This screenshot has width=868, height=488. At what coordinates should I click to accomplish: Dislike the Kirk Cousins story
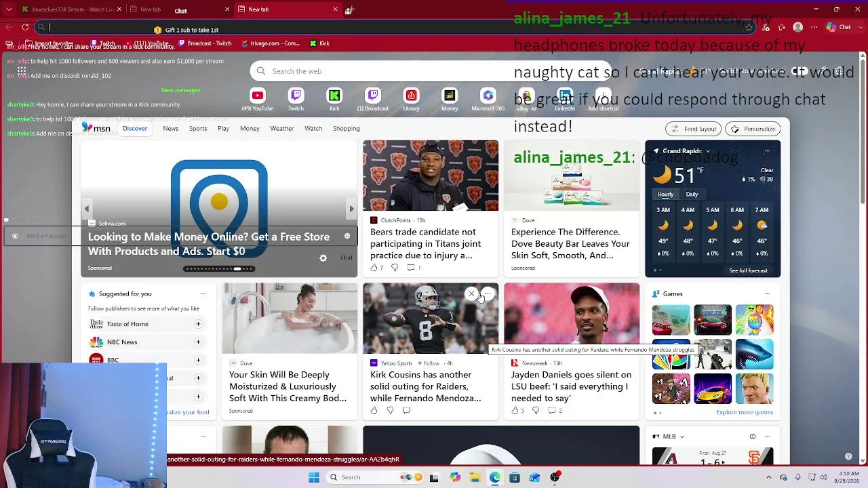tap(390, 410)
